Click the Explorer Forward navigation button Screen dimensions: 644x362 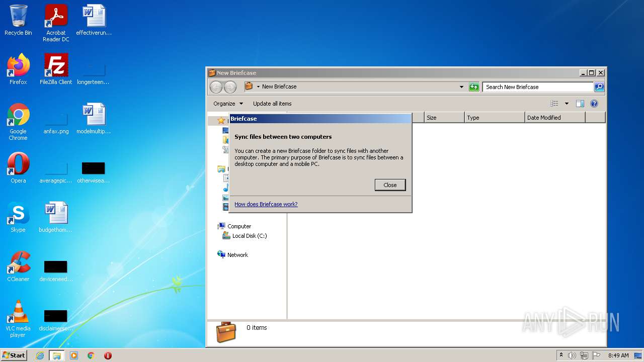tap(230, 87)
